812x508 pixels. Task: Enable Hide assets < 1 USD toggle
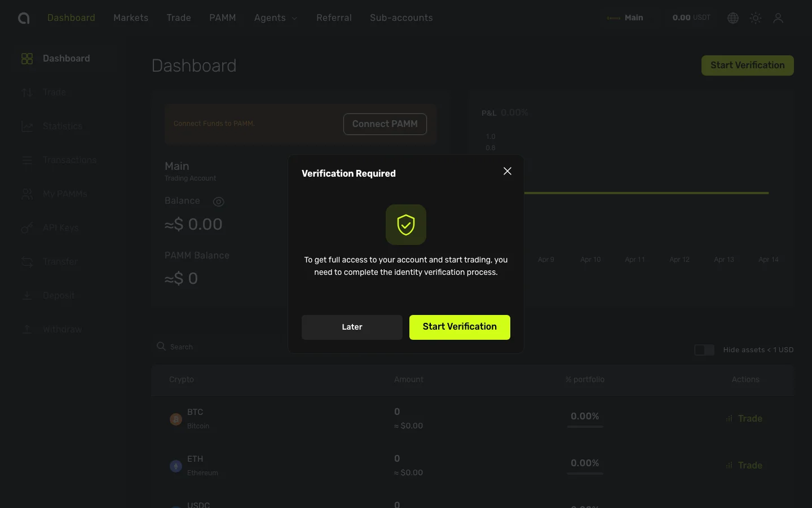(x=704, y=350)
